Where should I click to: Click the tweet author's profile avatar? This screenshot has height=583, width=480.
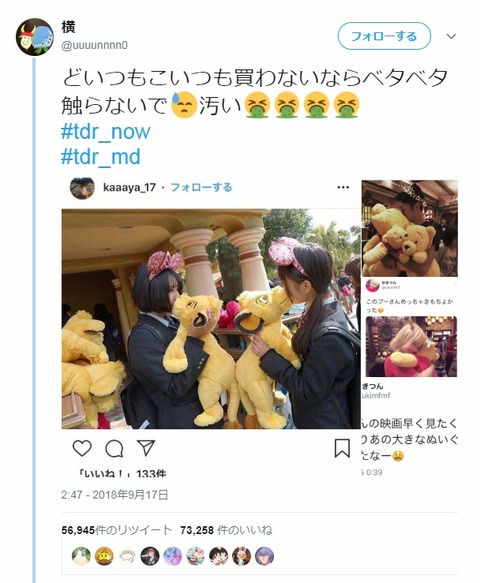35,36
